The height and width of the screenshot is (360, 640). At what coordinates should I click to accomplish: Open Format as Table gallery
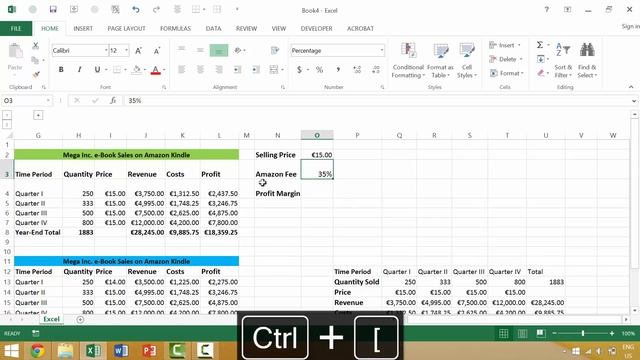[440, 60]
